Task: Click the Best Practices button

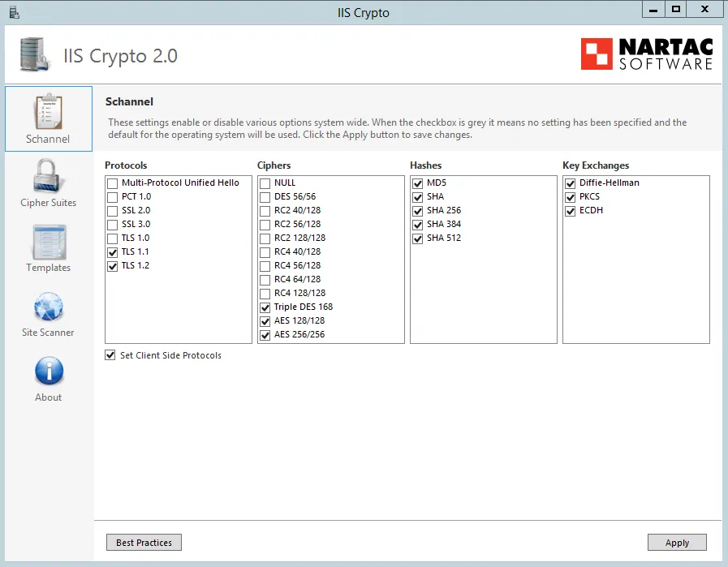Action: click(144, 542)
